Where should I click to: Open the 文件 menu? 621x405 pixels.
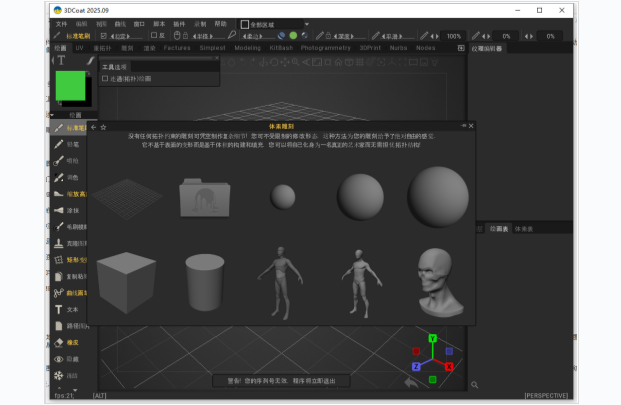[x=62, y=23]
